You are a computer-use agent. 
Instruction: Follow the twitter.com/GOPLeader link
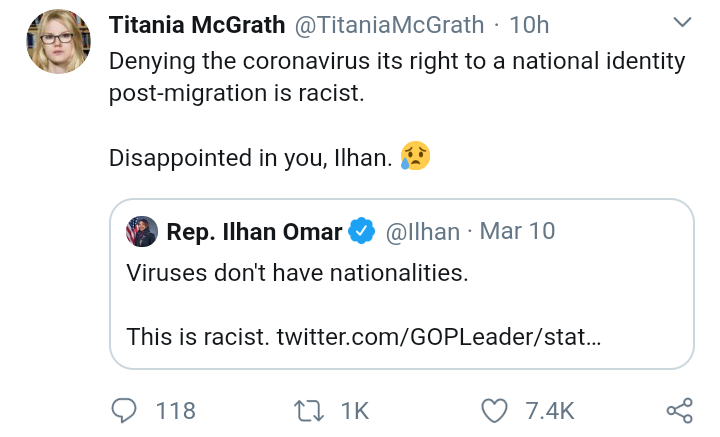pyautogui.click(x=436, y=336)
